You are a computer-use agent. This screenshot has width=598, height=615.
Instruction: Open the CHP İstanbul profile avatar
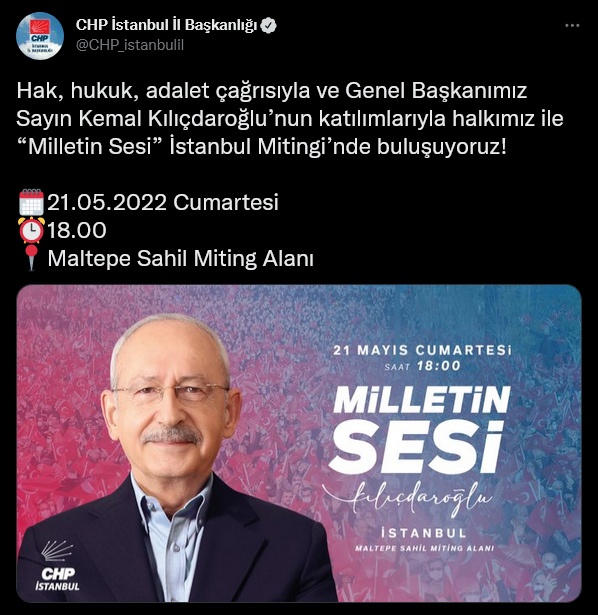[x=40, y=36]
